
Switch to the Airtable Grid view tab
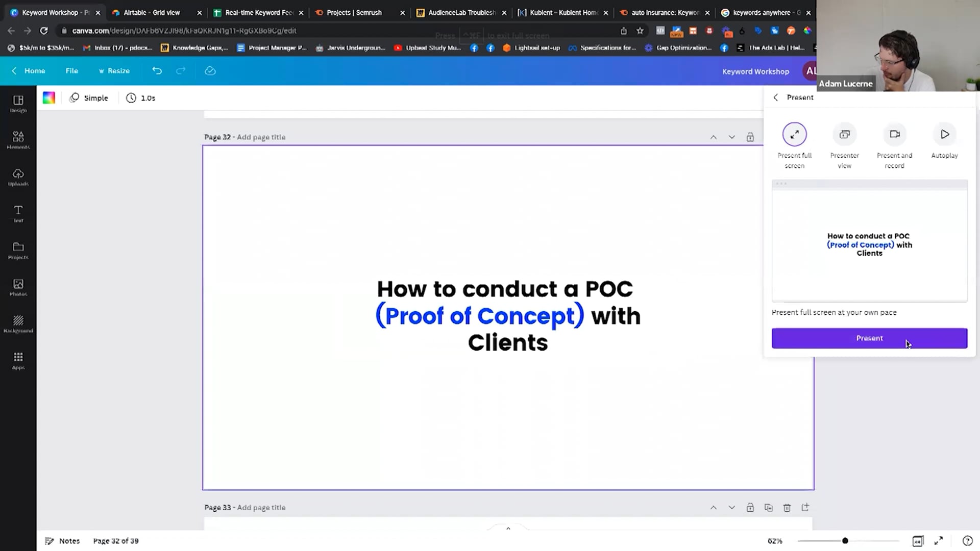coord(153,12)
